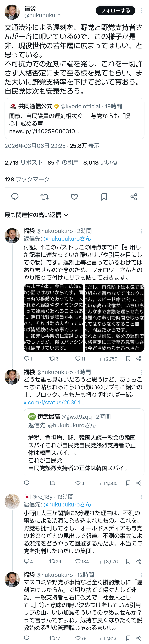View analytics showing 2,759 views
The width and height of the screenshot is (149, 644).
(x=109, y=359)
